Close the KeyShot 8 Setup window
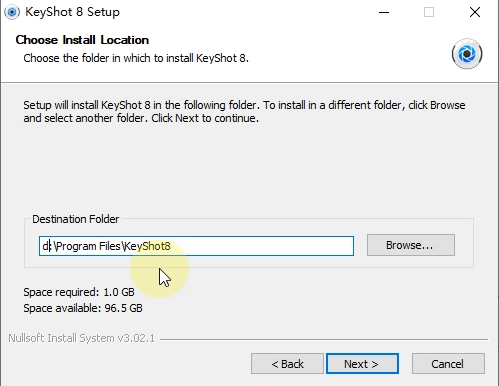499x386 pixels. 475,13
